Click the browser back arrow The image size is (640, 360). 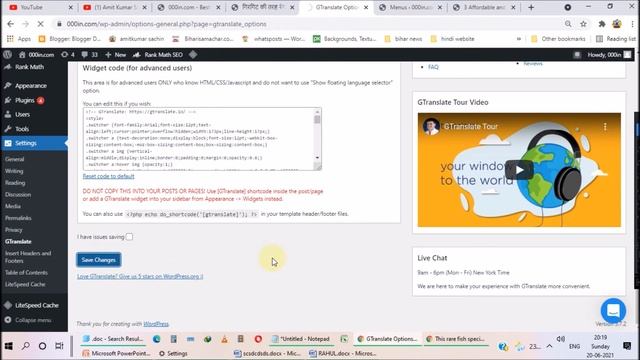[x=11, y=24]
